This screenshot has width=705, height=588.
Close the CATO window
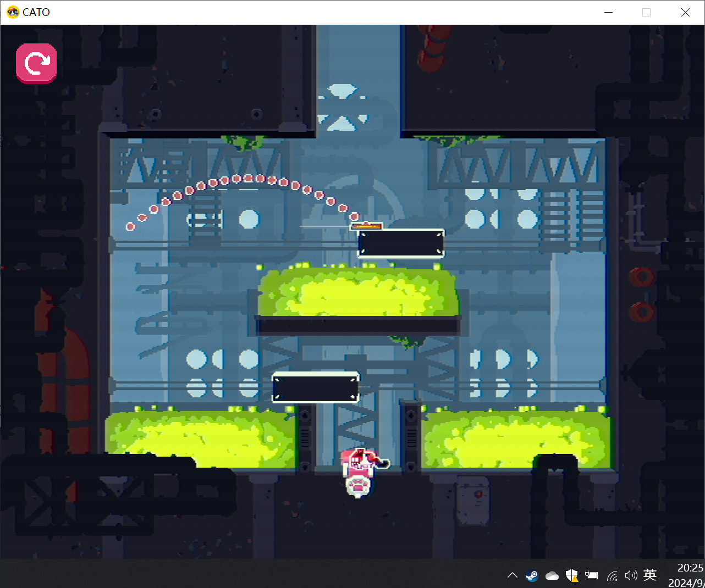coord(685,12)
